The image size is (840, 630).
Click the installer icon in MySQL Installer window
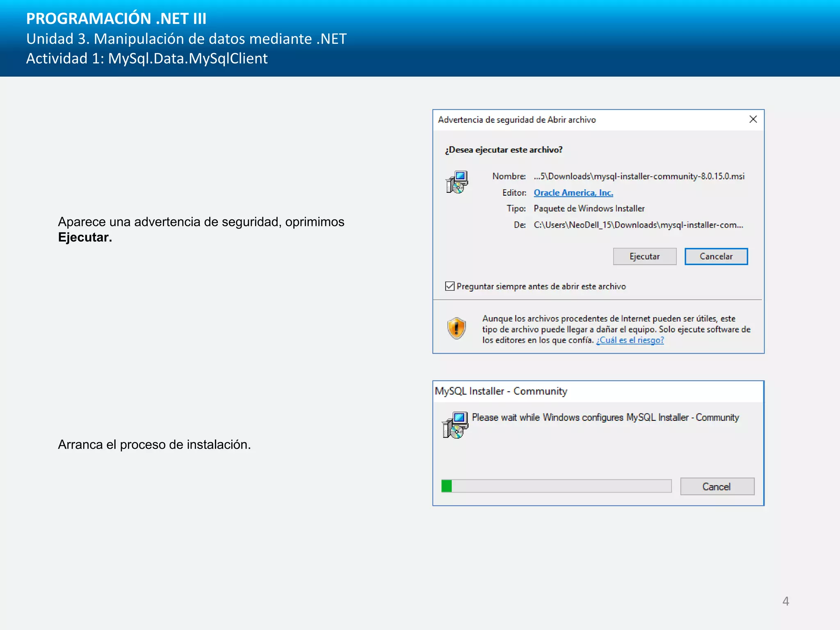click(x=455, y=425)
